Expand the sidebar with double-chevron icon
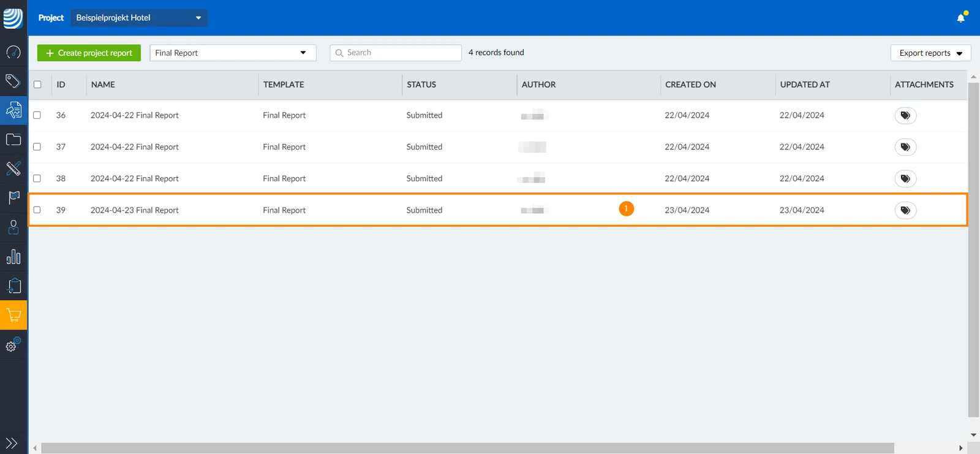 click(12, 443)
